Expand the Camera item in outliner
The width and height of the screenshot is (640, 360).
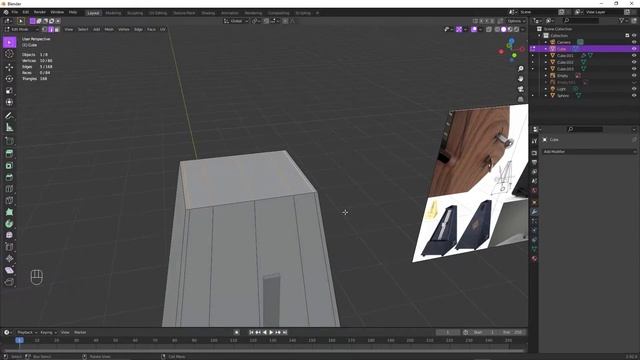coord(546,42)
